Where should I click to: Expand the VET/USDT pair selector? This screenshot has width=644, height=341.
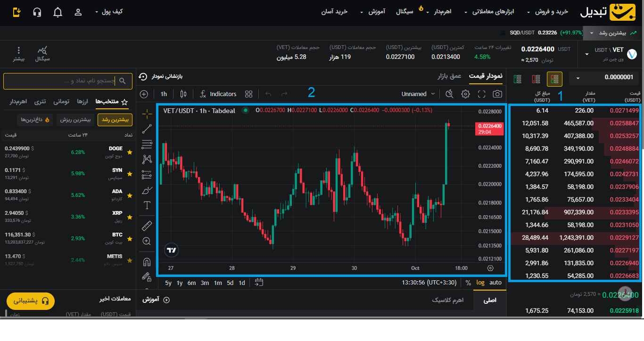pyautogui.click(x=587, y=54)
